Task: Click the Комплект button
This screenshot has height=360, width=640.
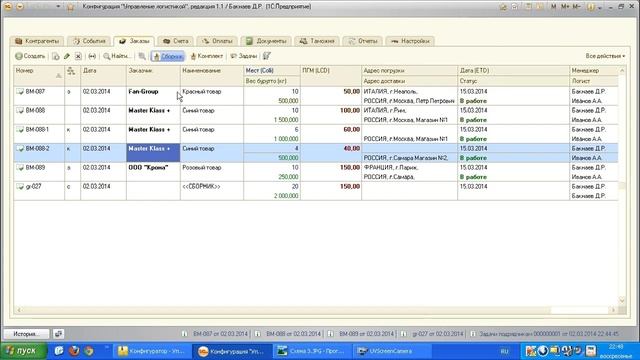Action: 207,56
